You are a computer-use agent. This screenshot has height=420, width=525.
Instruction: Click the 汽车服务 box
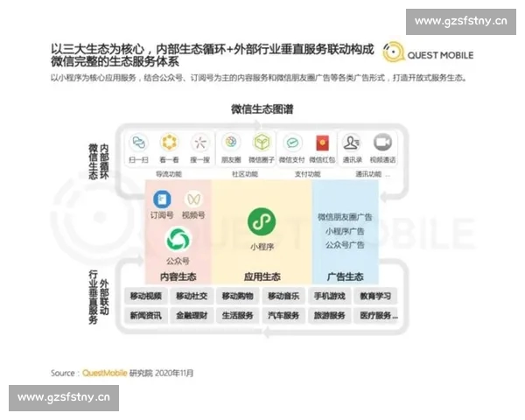point(283,316)
